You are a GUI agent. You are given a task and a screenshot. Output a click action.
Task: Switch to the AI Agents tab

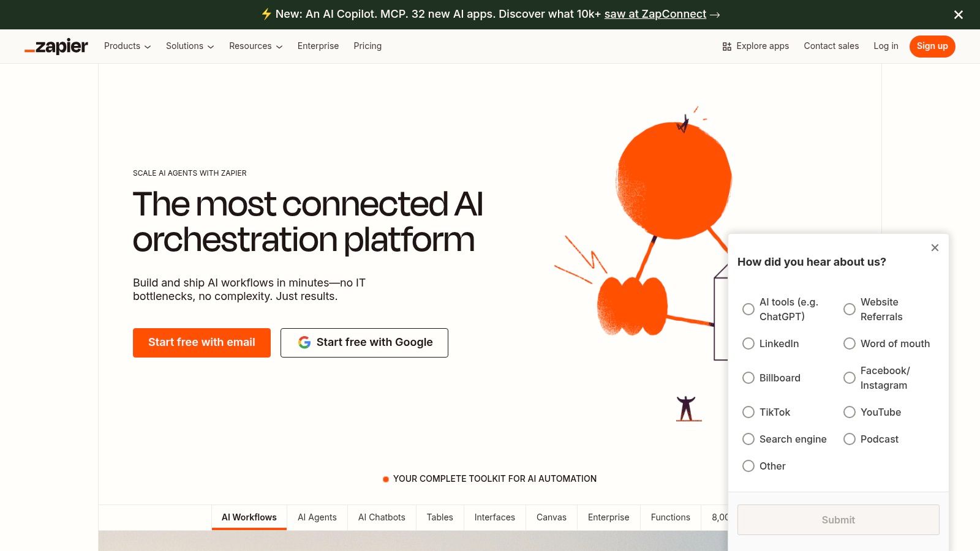click(317, 517)
